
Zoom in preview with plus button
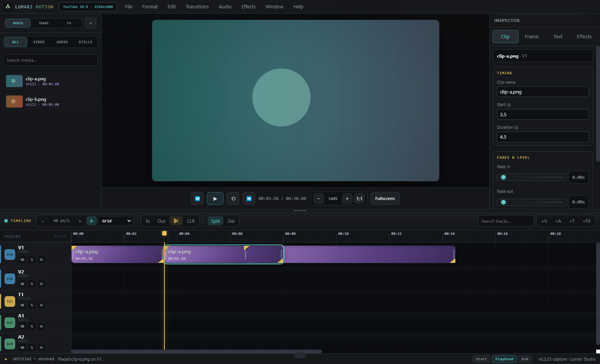(x=347, y=198)
